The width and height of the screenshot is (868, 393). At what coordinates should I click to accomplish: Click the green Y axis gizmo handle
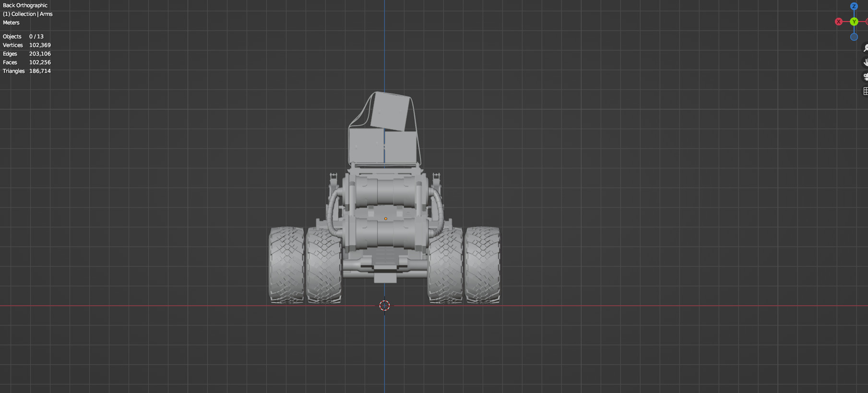click(854, 22)
